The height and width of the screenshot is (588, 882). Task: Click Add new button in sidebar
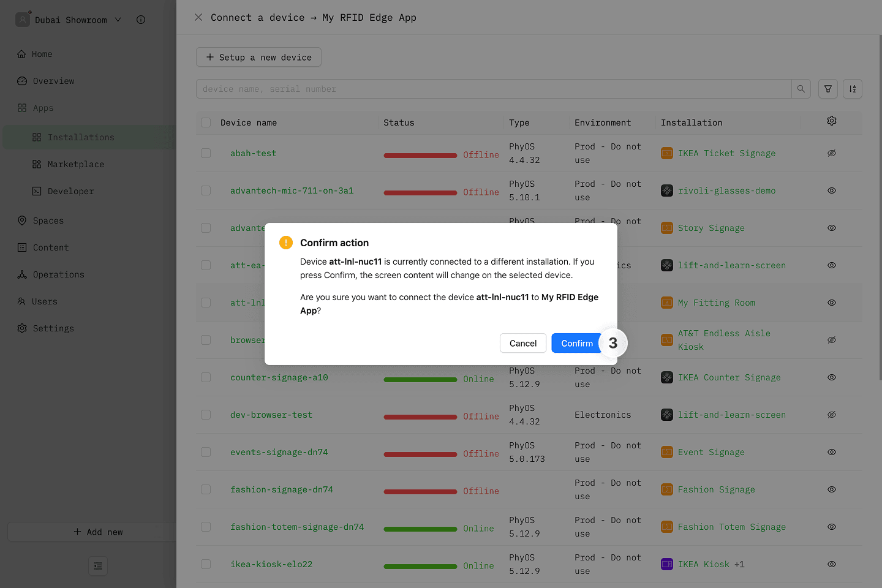92,532
